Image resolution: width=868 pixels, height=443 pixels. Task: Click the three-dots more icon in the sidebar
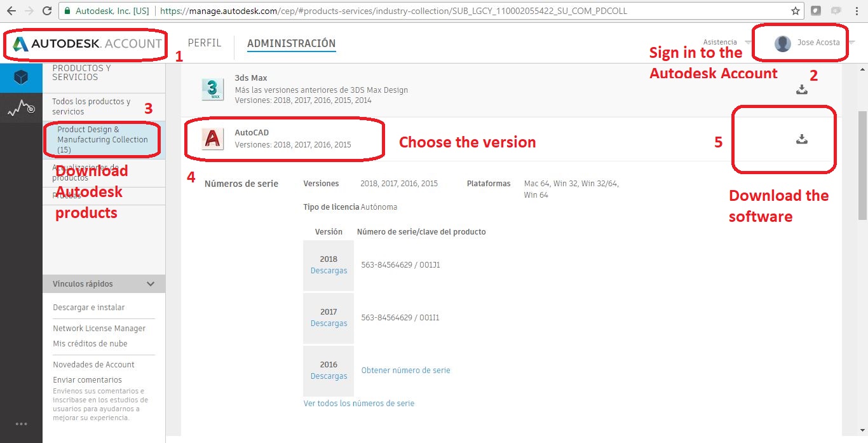[x=21, y=424]
